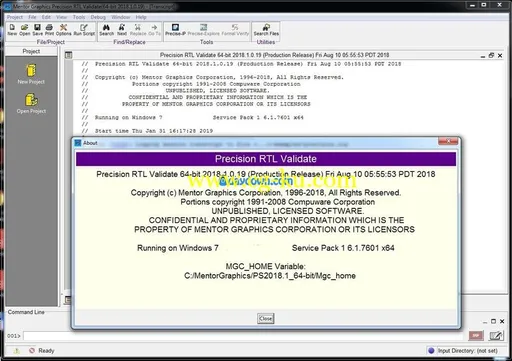Click the New Project sidebar icon

31,70
